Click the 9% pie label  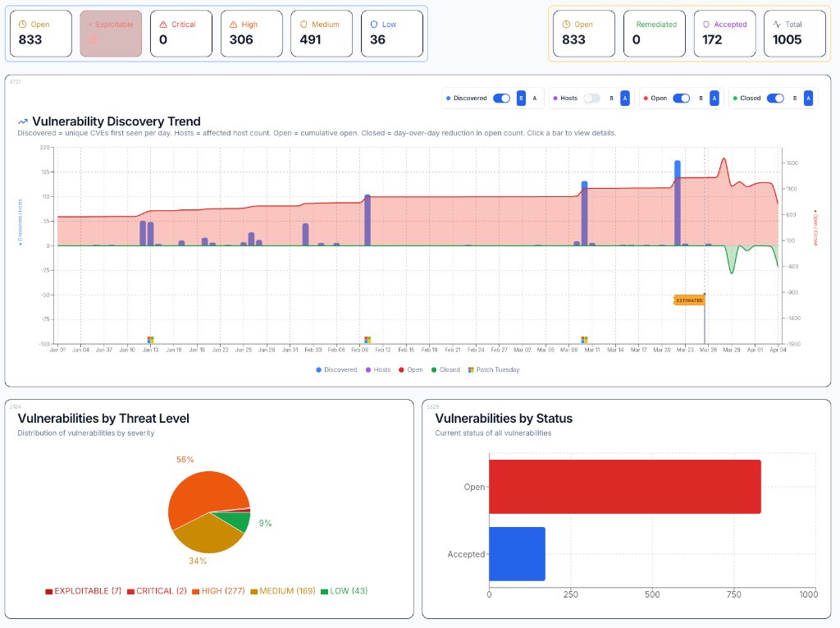coord(265,524)
